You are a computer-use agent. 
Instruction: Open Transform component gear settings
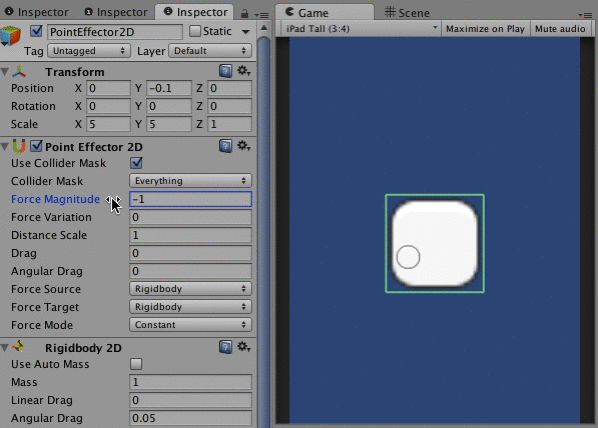(244, 71)
